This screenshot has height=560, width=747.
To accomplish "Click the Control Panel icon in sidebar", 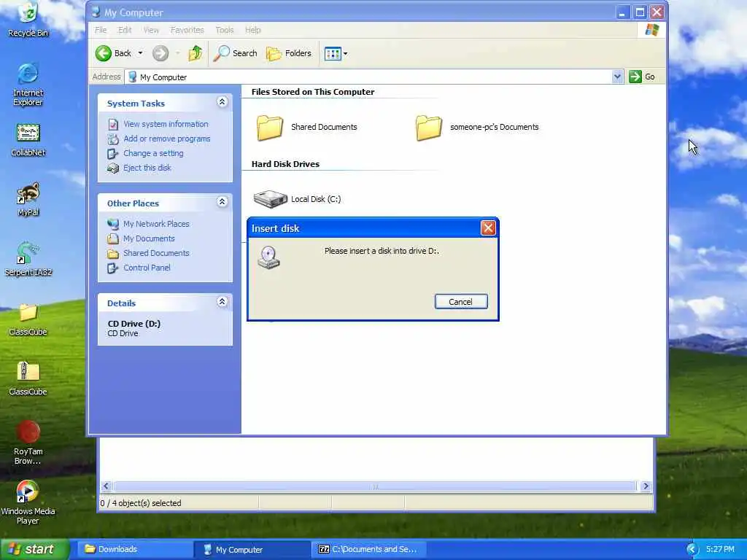I will pos(113,268).
